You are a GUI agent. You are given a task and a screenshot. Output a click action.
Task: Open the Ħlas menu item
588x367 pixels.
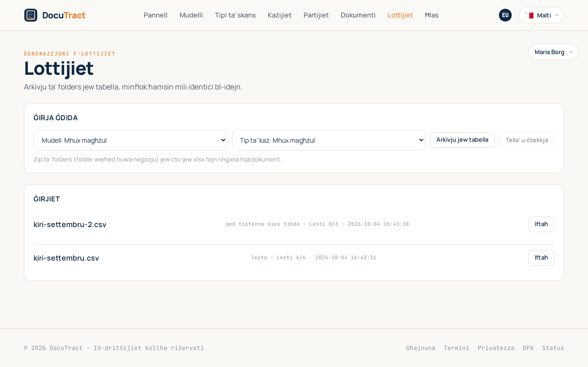[432, 15]
